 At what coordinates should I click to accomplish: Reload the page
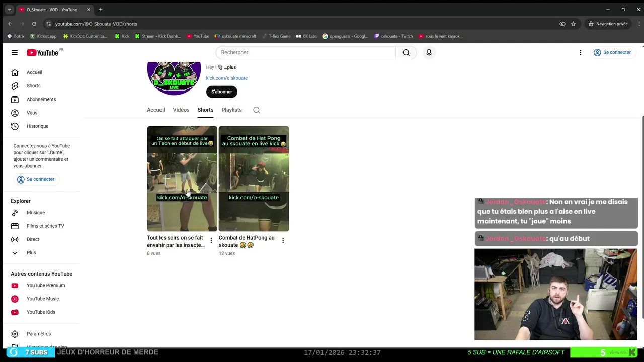(x=34, y=24)
